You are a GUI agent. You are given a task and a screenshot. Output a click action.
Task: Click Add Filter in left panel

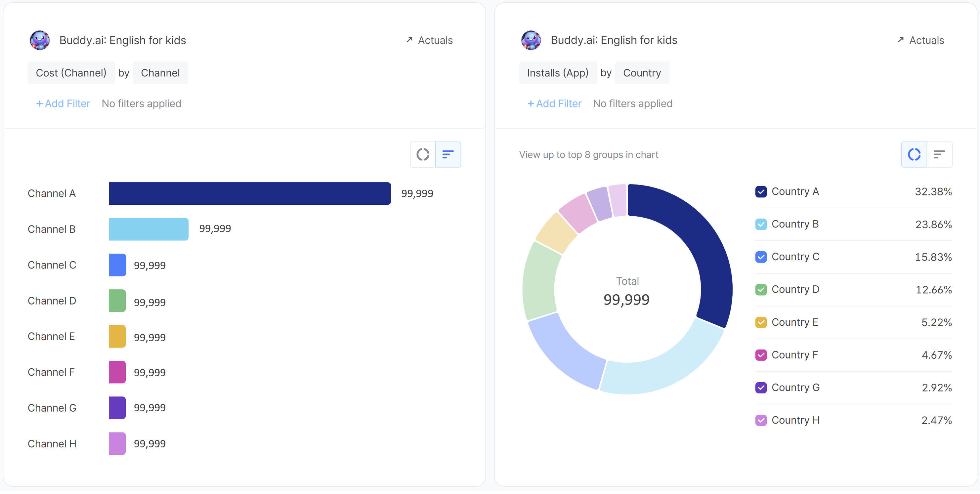[x=63, y=103]
